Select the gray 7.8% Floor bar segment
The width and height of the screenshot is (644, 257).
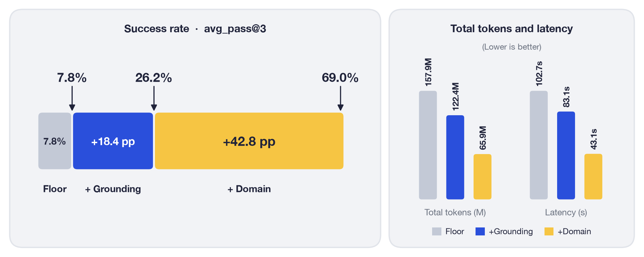(x=55, y=141)
